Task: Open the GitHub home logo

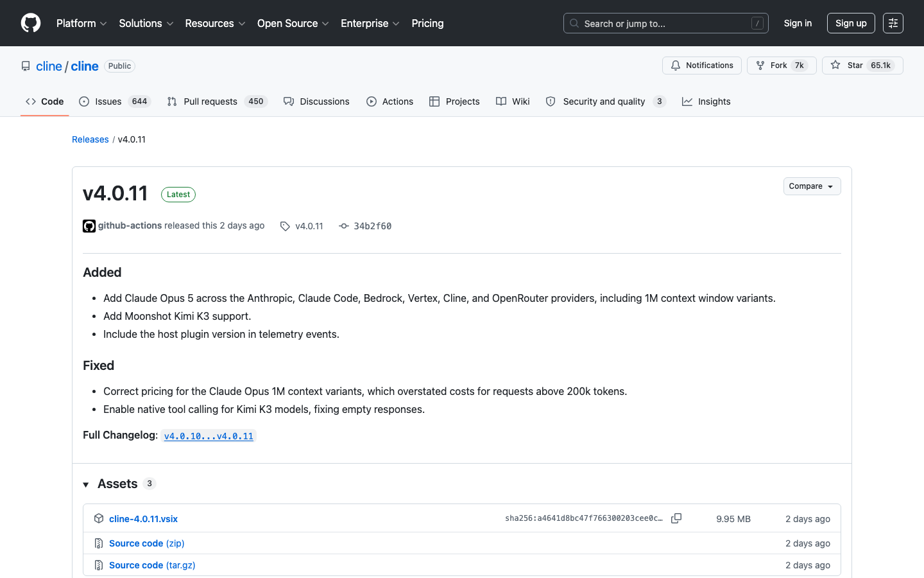Action: point(31,23)
